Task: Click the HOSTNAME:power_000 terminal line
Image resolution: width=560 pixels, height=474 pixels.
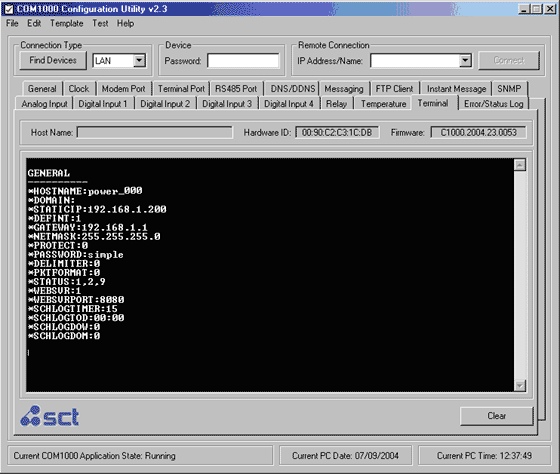Action: click(x=85, y=191)
